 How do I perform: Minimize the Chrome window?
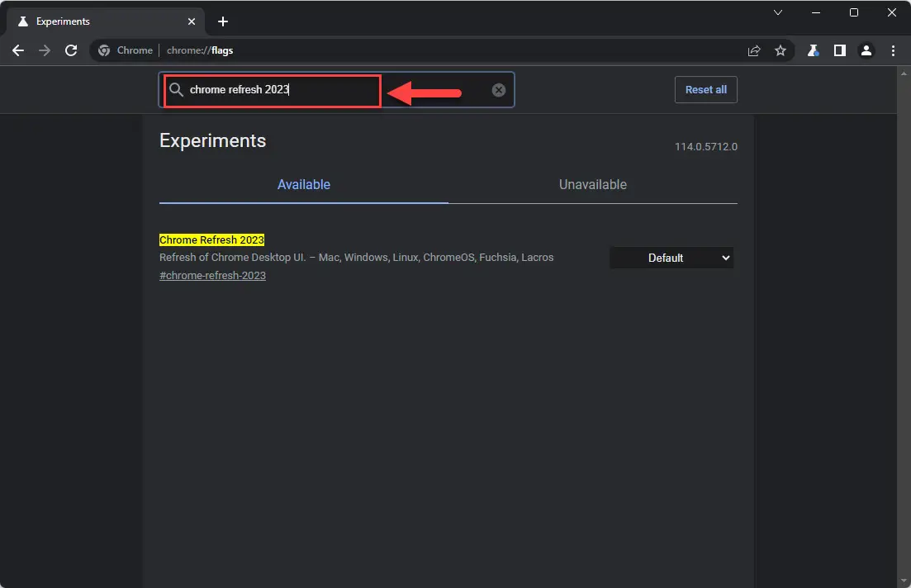(x=816, y=12)
